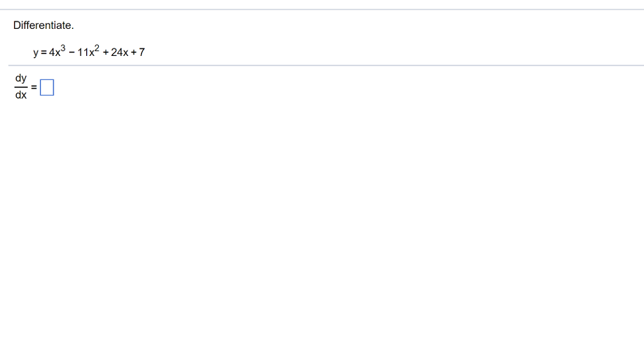Click the plus sign before 7
This screenshot has height=362, width=644.
click(x=133, y=53)
